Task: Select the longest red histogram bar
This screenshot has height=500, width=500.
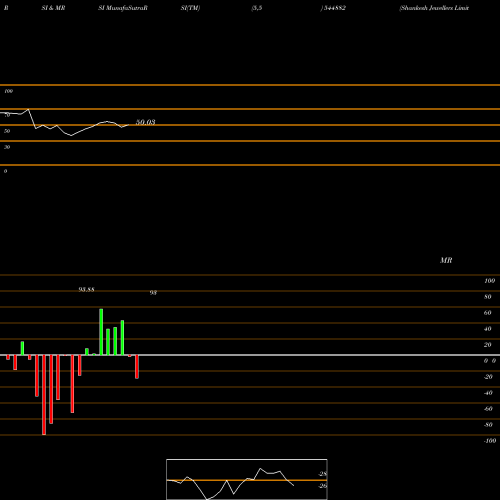Action: coord(44,395)
